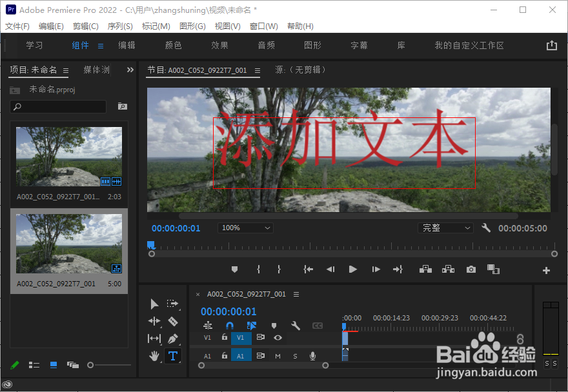Viewport: 568px width, 392px height.
Task: Toggle project writable green pencil icon
Action: (14, 365)
